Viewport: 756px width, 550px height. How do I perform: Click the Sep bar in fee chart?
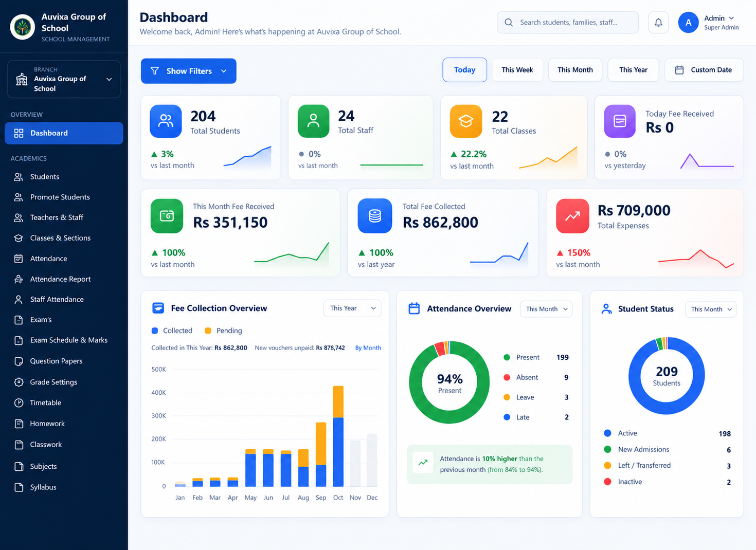click(x=321, y=454)
